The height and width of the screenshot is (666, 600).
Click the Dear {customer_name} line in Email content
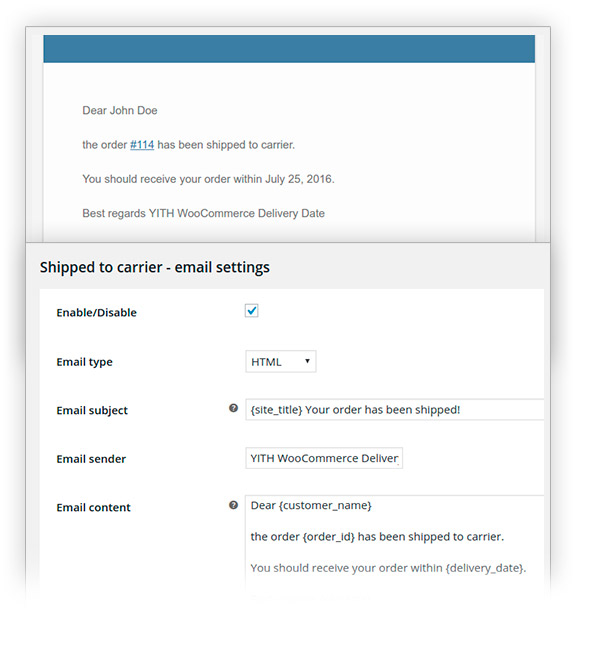point(311,506)
